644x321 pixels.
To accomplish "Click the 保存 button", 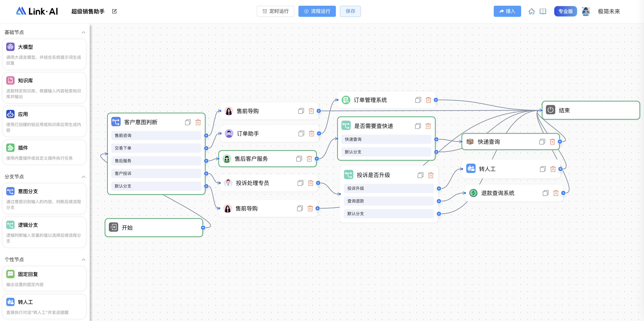I will click(x=350, y=11).
